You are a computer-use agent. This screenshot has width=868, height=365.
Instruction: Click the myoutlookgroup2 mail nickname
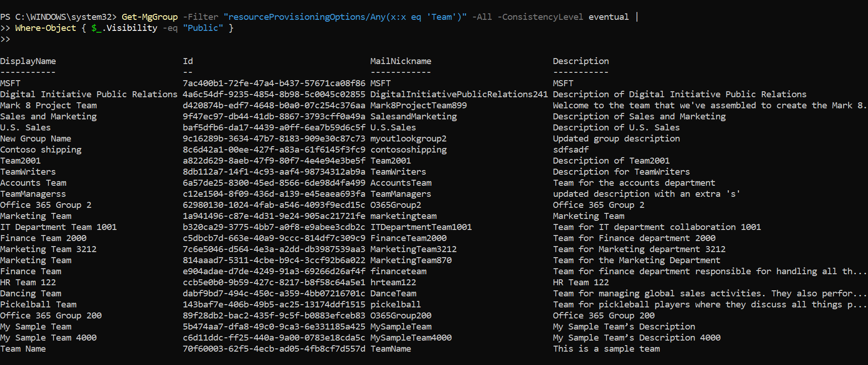point(408,139)
